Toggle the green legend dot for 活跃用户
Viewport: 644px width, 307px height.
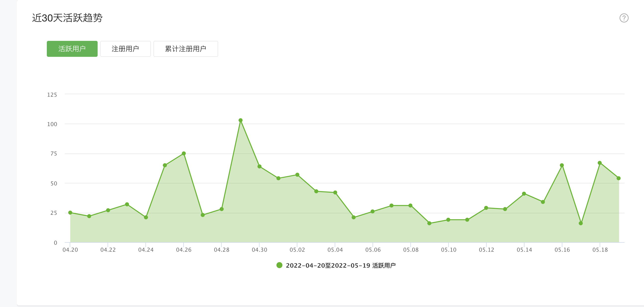pyautogui.click(x=279, y=265)
